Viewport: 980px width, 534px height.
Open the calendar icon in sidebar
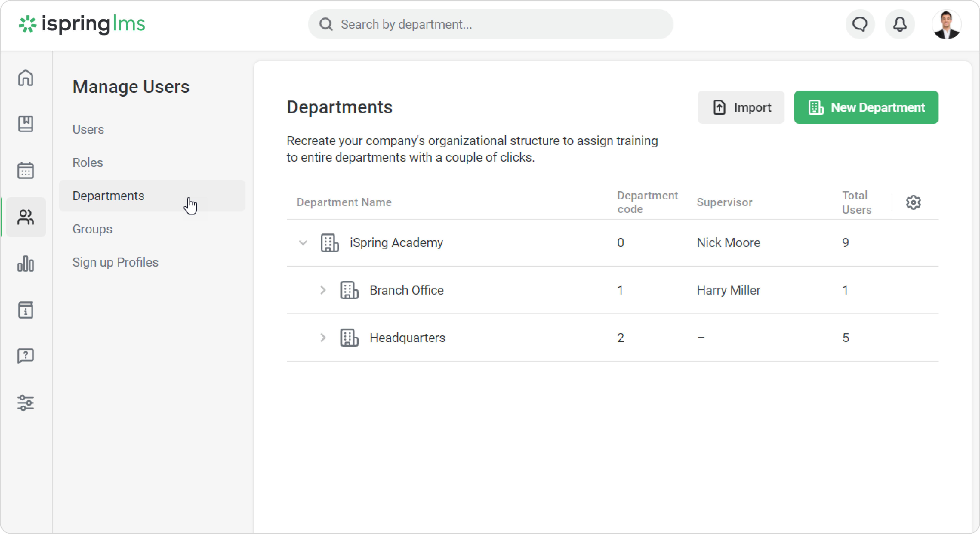click(x=25, y=171)
